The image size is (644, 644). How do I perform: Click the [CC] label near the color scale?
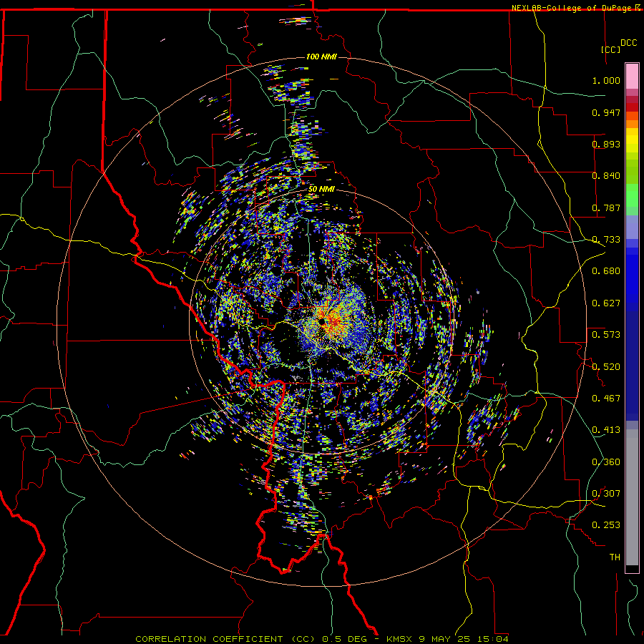pyautogui.click(x=610, y=49)
